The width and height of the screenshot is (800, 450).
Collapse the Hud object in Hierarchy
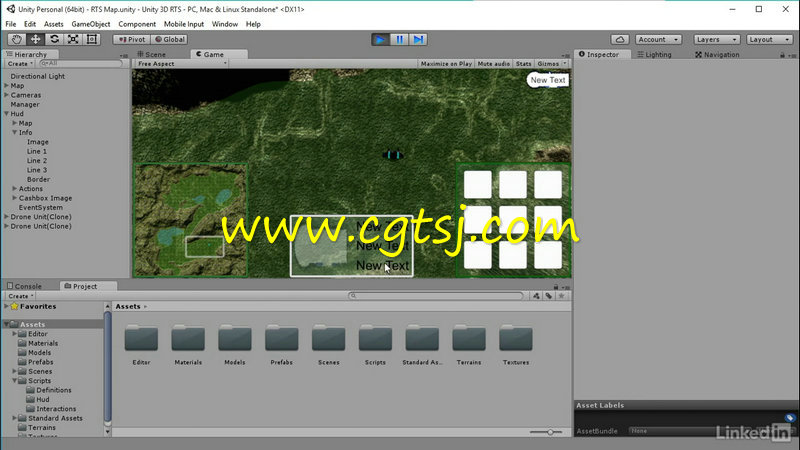(x=7, y=114)
